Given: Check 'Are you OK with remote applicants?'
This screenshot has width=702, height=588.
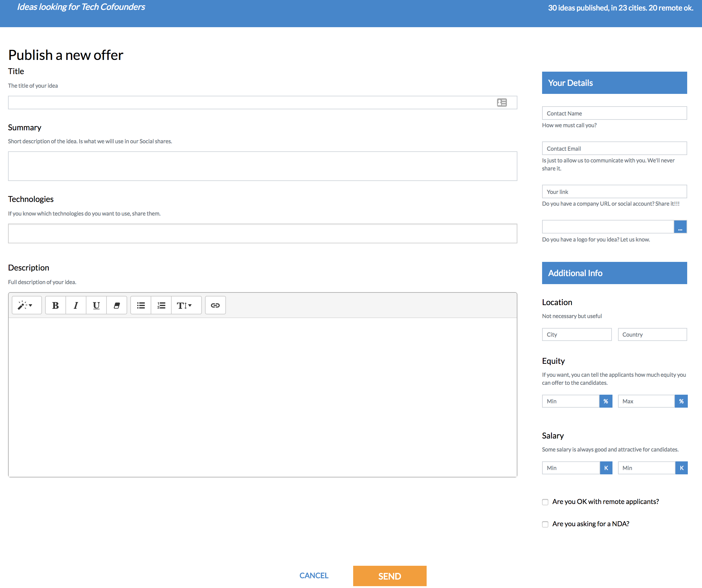Looking at the screenshot, I should point(545,502).
